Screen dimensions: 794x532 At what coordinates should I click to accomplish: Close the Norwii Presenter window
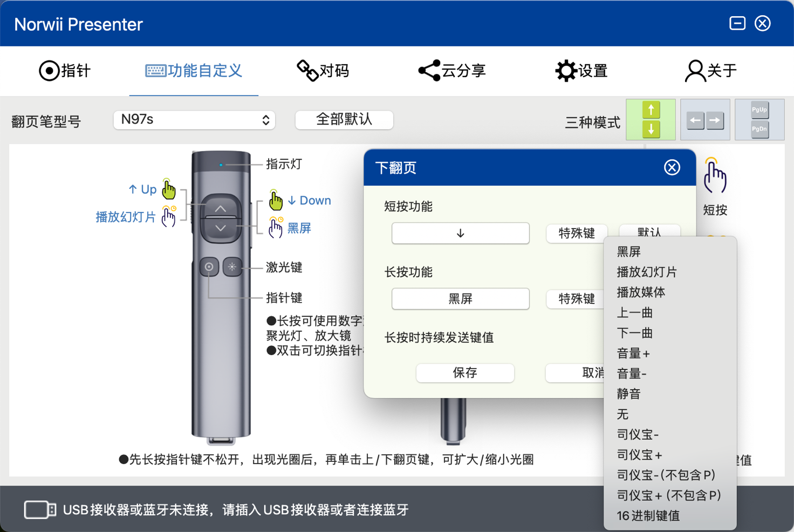(763, 23)
